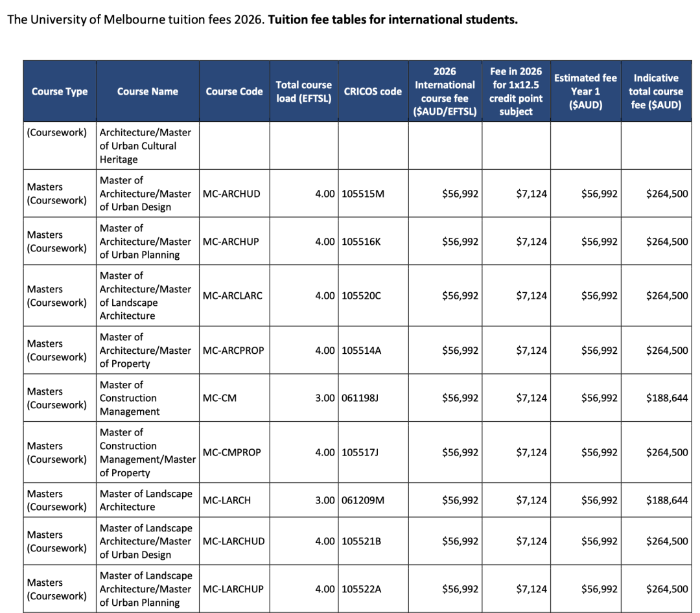Click 'Master of Architecture/Master of Landscape Architecture' name
The height and width of the screenshot is (613, 700).
tap(145, 295)
